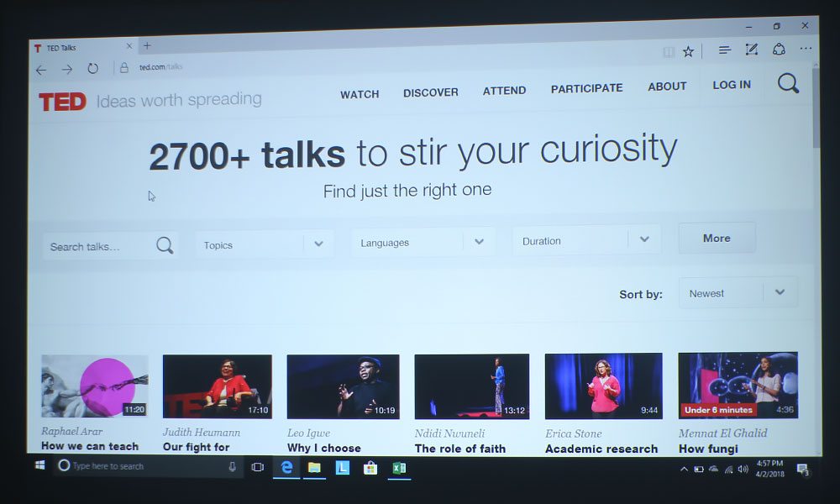Click the volume speaker tray icon
This screenshot has height=504, width=840.
[x=743, y=470]
